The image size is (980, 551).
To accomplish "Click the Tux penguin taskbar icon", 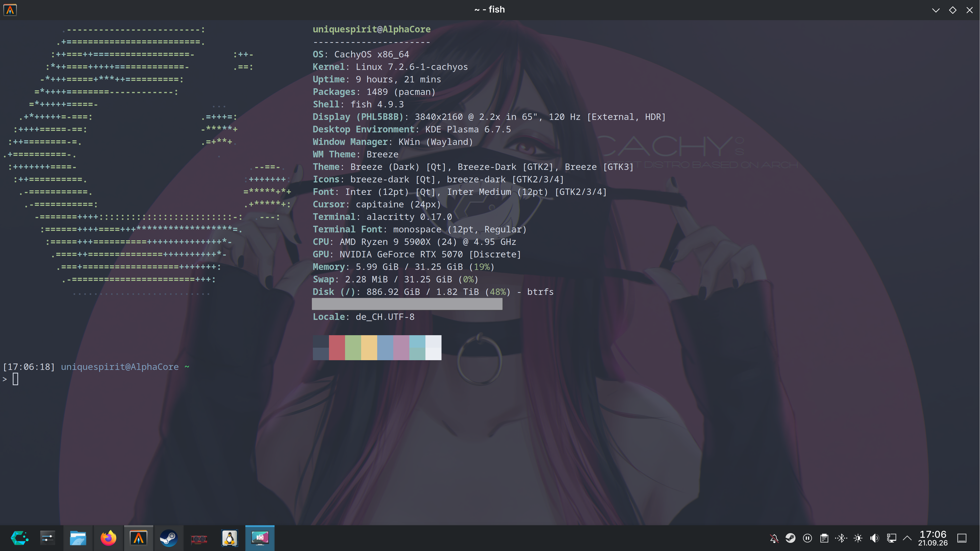I will tap(229, 538).
